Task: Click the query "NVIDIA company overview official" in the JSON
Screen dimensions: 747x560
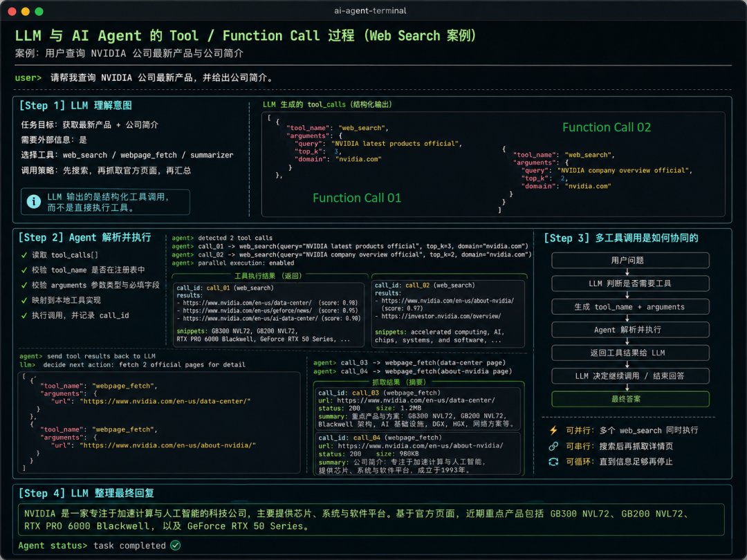Action: click(x=625, y=171)
